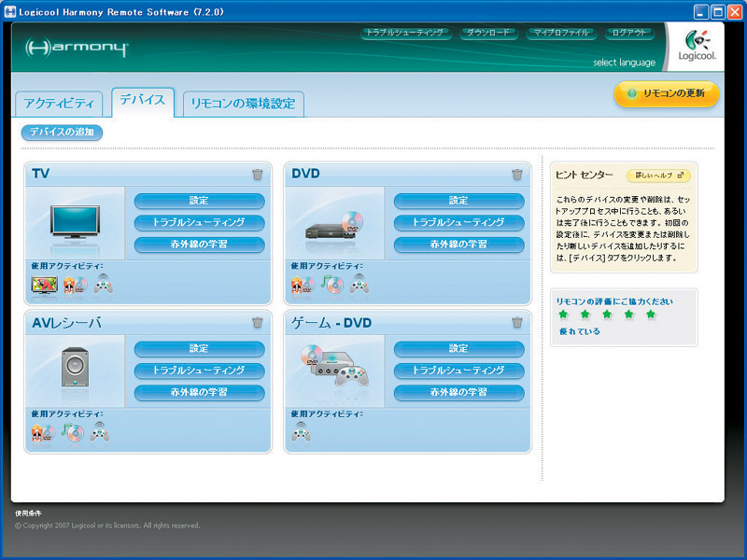Remove AVレシーバ via its trash icon

(x=258, y=323)
